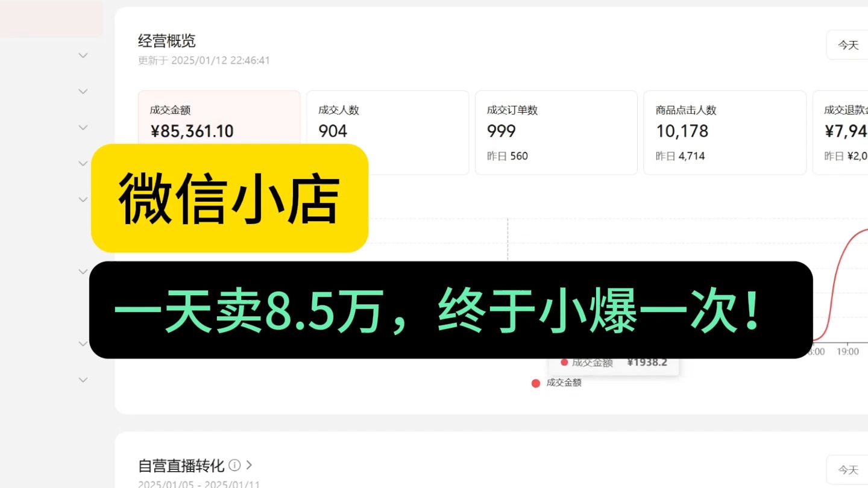Image resolution: width=868 pixels, height=488 pixels.
Task: Select the 商品点击人数 metric card
Action: click(x=725, y=133)
